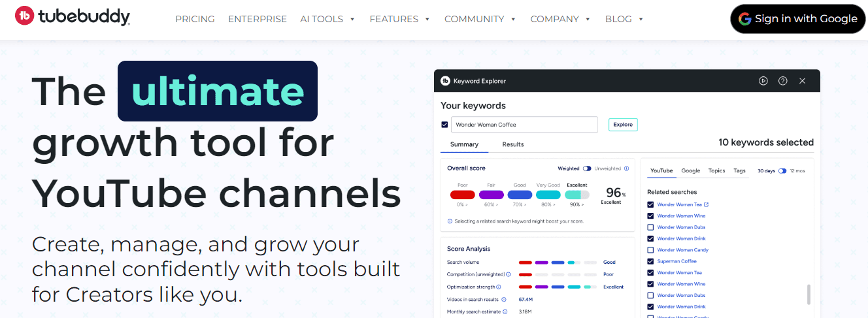This screenshot has height=318, width=868.
Task: Click info icon beside related search boost tip
Action: (450, 221)
